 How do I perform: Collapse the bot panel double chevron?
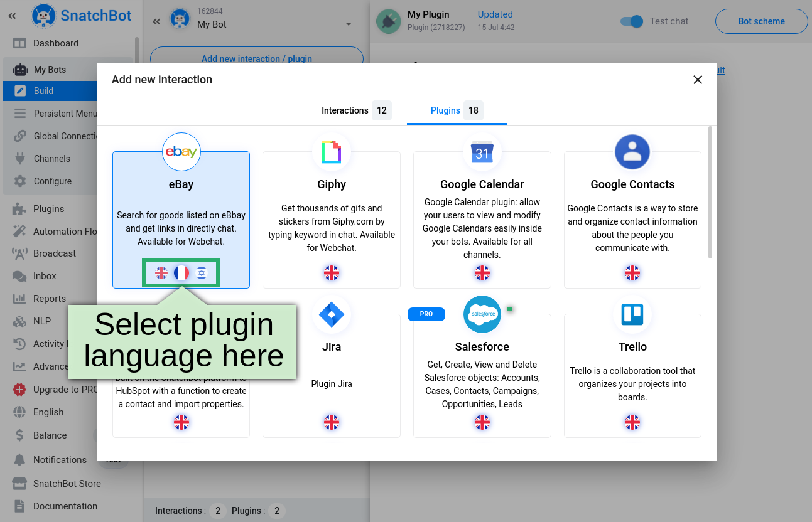tap(156, 21)
